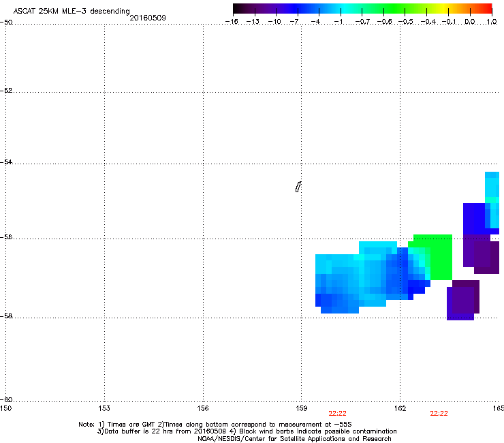The image size is (504, 443).
Task: Click the red 22:22 time right of 162
Action: (x=439, y=414)
